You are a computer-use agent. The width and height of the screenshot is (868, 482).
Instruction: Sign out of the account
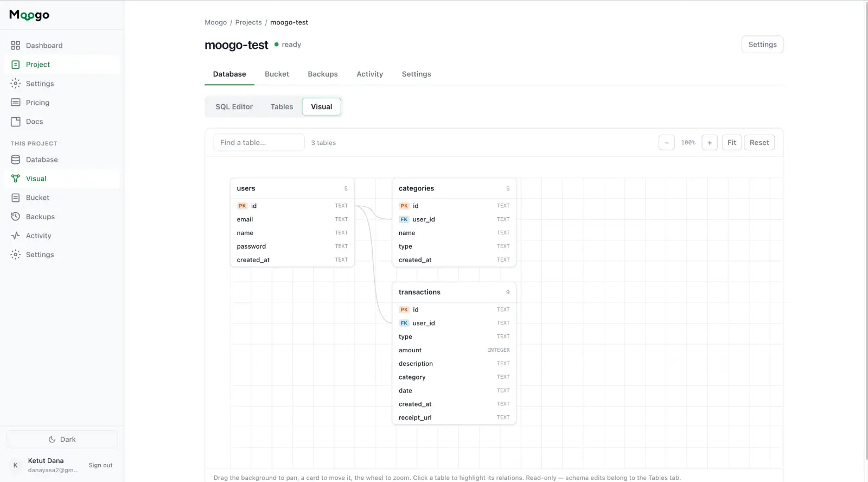pos(101,466)
